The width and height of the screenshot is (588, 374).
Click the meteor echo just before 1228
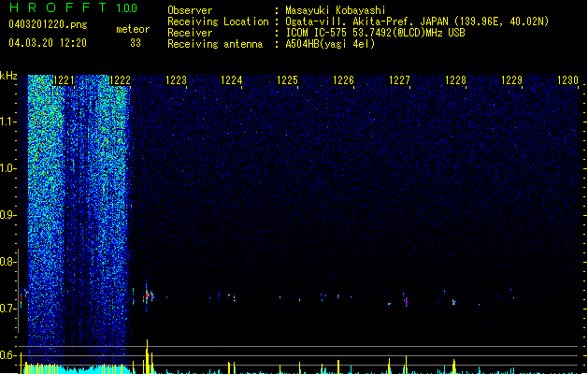[453, 302]
